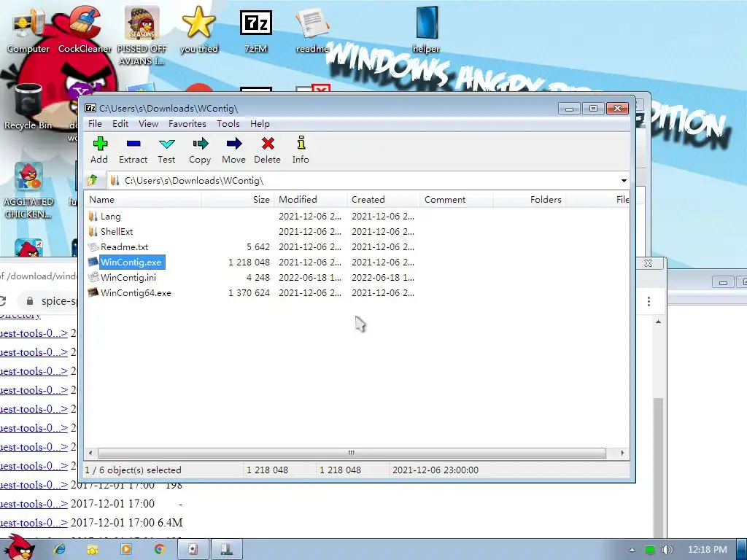Sort files by Size column header
The height and width of the screenshot is (560, 747).
(x=238, y=200)
